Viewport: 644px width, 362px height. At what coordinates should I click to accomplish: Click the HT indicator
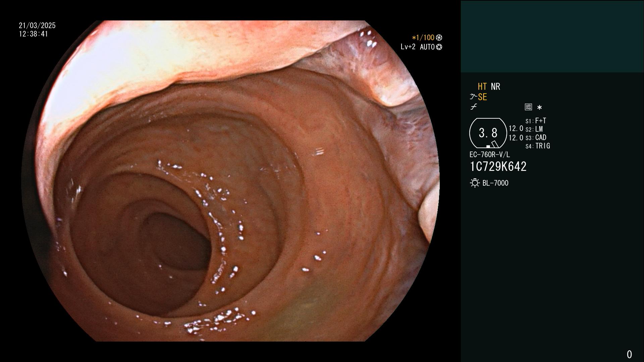point(482,86)
